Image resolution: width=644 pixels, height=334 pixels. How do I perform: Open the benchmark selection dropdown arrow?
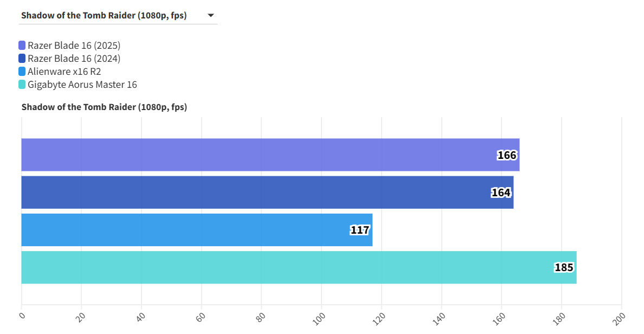pos(211,16)
